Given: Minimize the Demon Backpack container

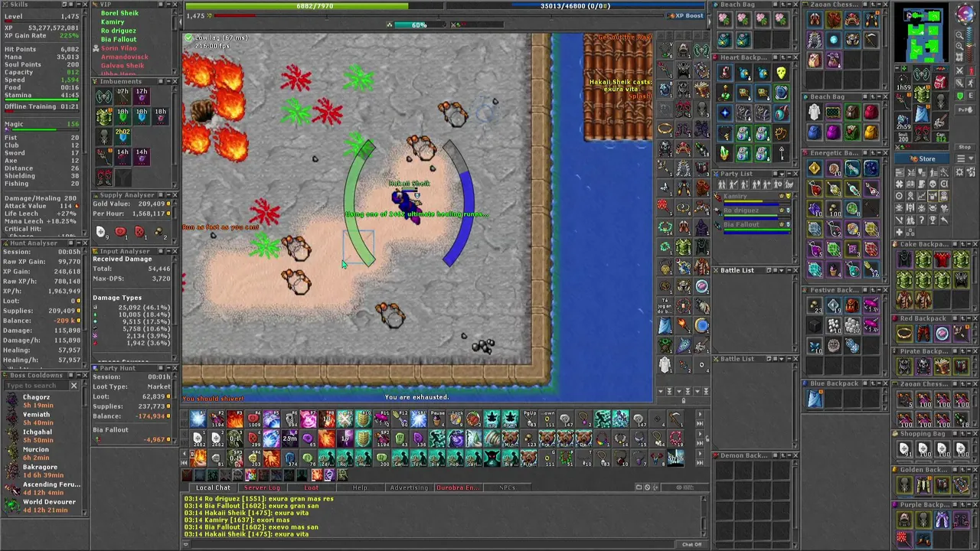Looking at the screenshot, I should (789, 455).
